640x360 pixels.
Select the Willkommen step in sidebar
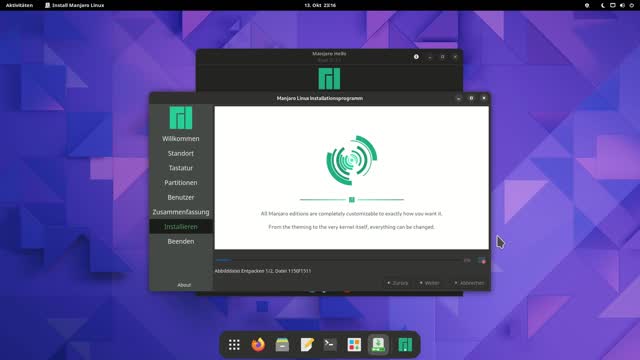(x=181, y=139)
